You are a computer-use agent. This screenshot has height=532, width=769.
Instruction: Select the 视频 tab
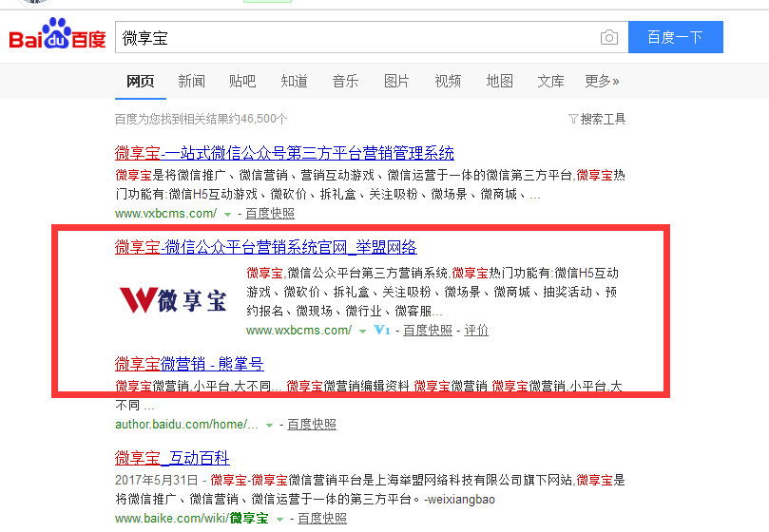448,81
